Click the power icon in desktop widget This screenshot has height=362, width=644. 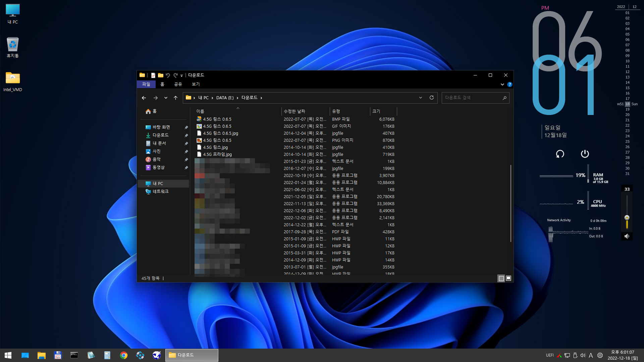coord(585,154)
